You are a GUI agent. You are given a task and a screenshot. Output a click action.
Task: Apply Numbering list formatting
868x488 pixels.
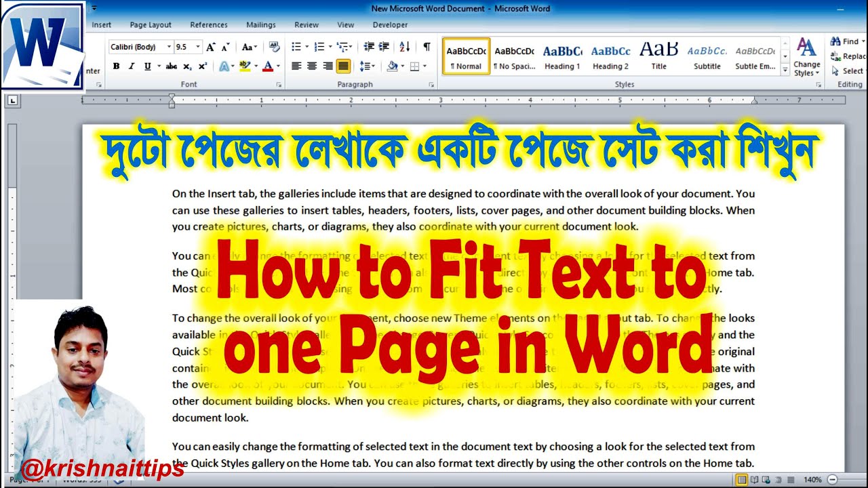point(319,47)
